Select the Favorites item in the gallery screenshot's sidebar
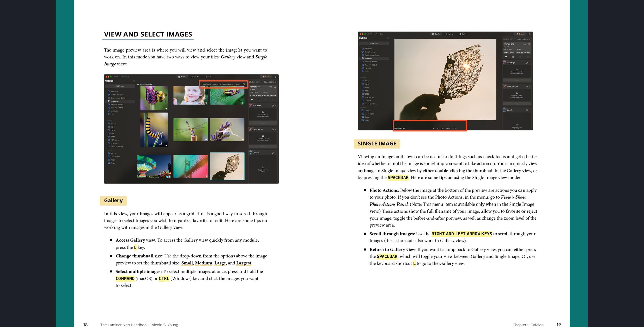 pyautogui.click(x=120, y=101)
